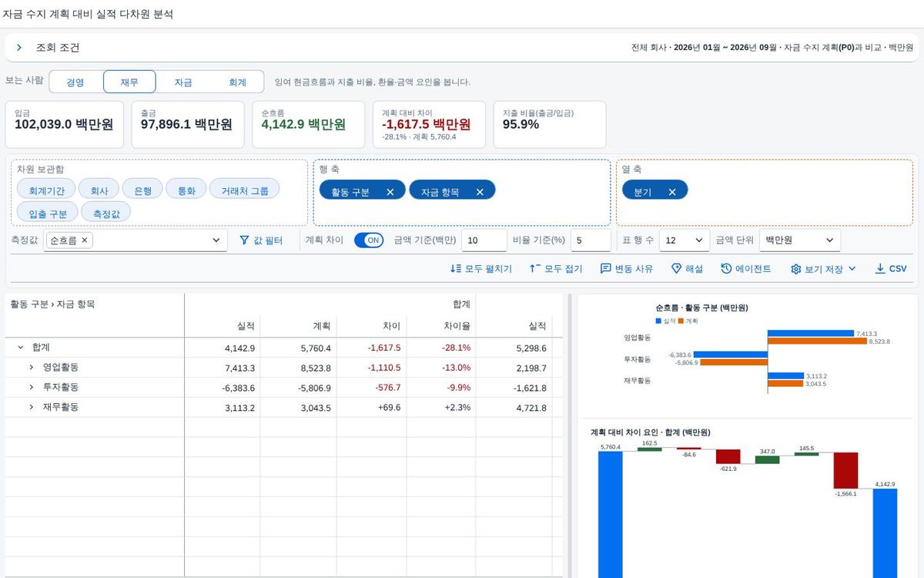The height and width of the screenshot is (578, 924).
Task: Open 변동 사유 comments
Action: point(627,269)
